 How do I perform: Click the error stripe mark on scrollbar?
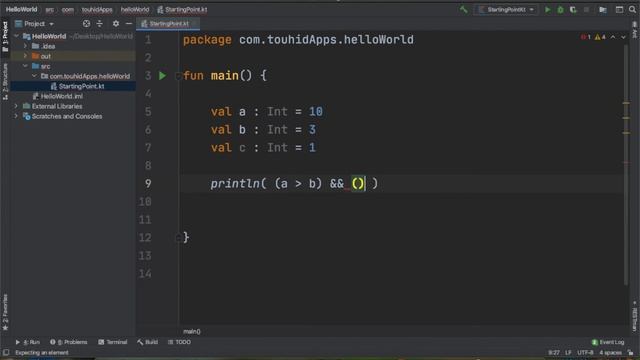pos(626,162)
